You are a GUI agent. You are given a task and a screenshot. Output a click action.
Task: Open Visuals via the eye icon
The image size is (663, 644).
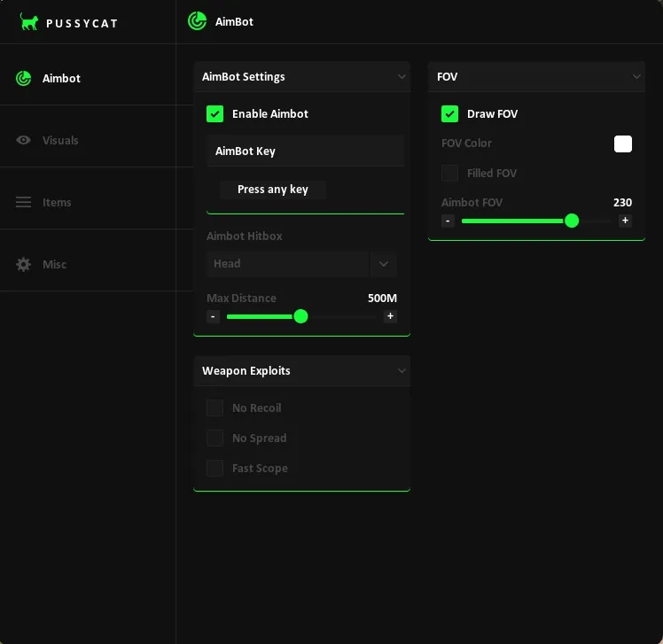[24, 140]
